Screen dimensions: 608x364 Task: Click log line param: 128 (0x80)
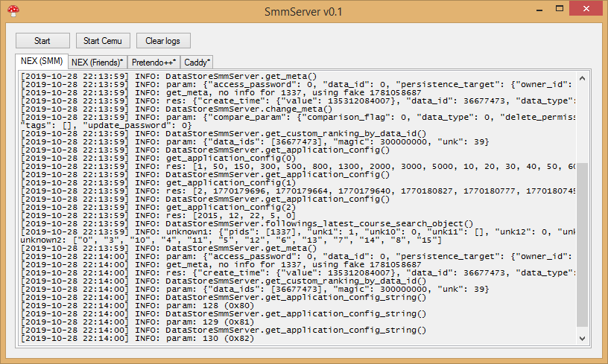coord(137,305)
